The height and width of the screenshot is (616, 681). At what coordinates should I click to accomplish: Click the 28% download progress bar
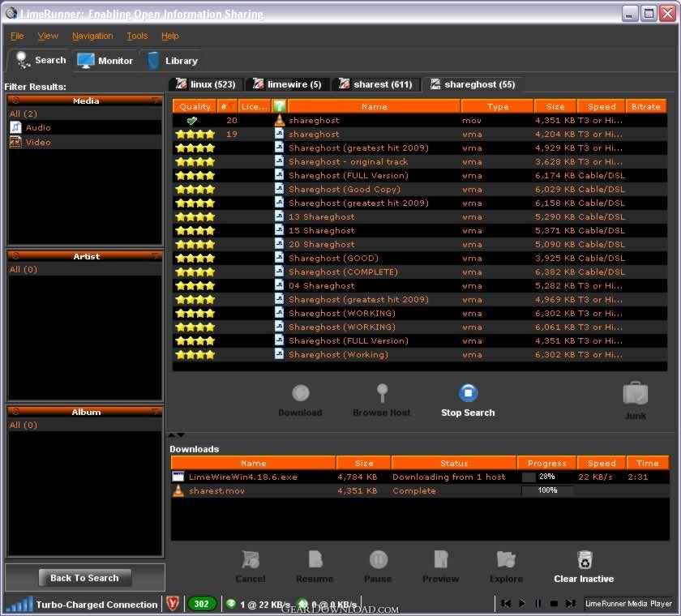click(547, 477)
